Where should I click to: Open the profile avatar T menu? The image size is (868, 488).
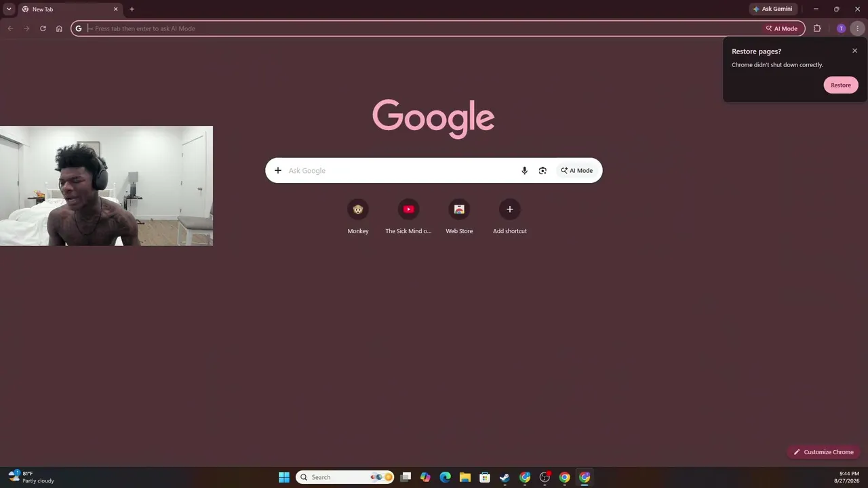pyautogui.click(x=842, y=28)
